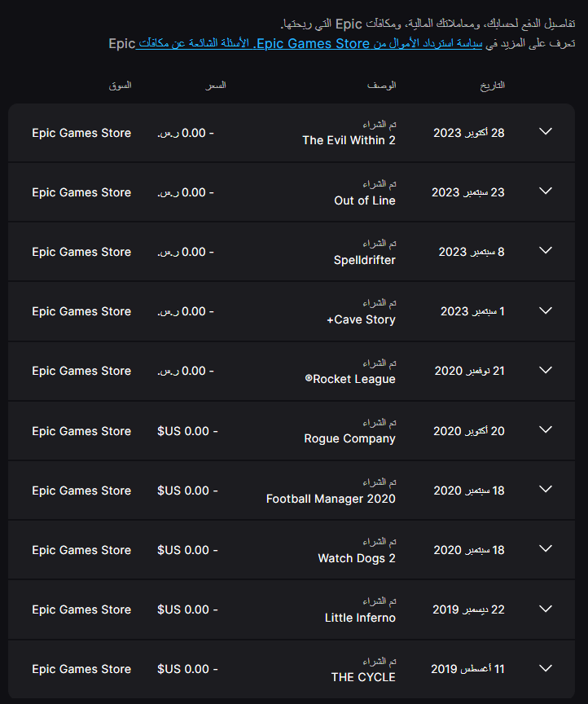Viewport: 588px width, 704px height.
Task: Click the Rocket League game title
Action: pos(349,379)
